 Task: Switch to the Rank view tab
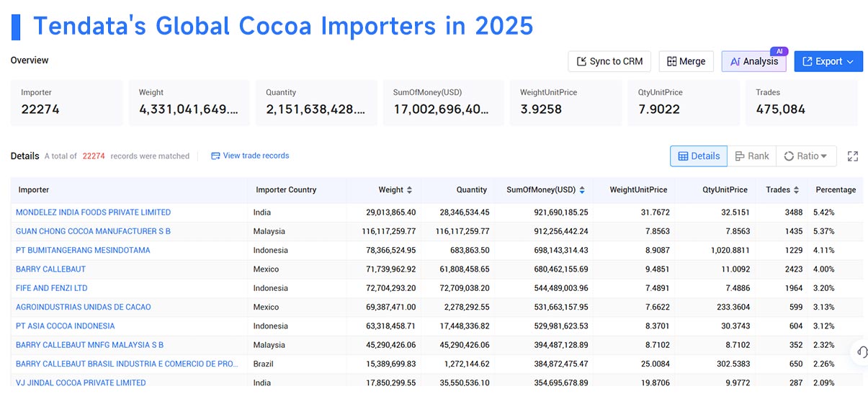tap(751, 156)
